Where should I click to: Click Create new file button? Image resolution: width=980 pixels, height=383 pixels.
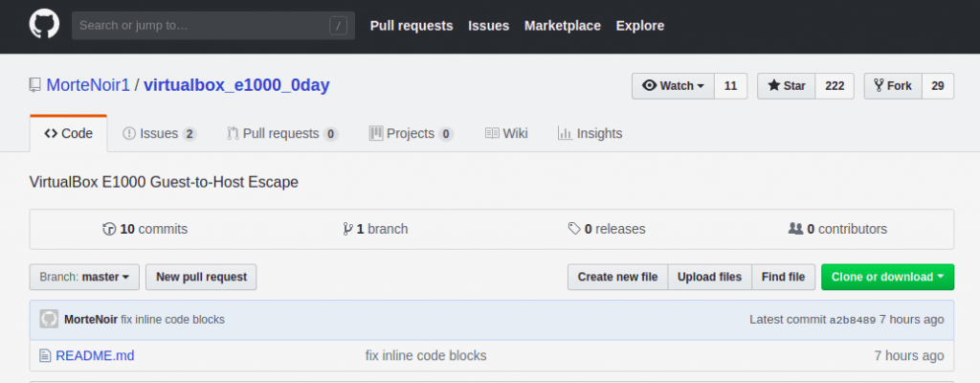click(617, 277)
